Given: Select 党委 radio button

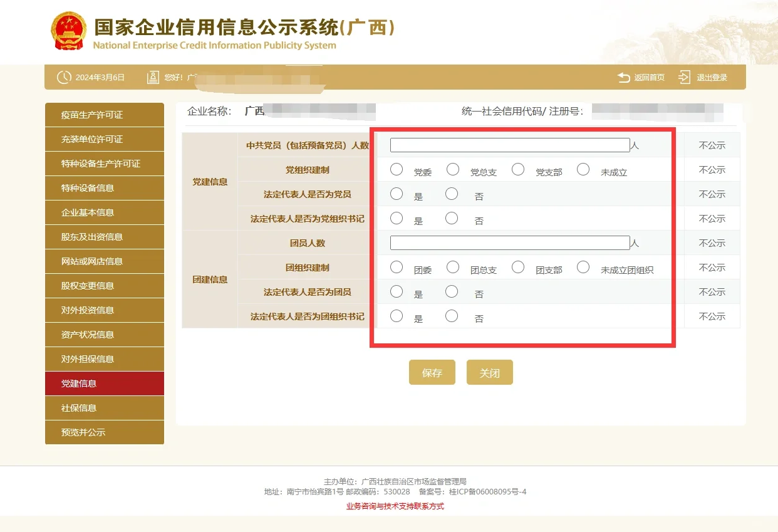Looking at the screenshot, I should (x=396, y=169).
